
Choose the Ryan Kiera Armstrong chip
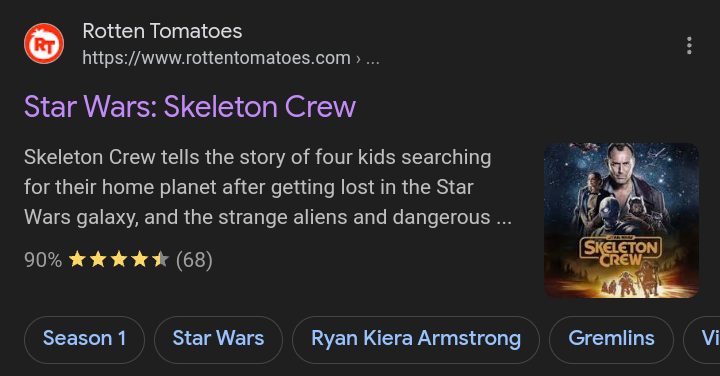tap(416, 339)
